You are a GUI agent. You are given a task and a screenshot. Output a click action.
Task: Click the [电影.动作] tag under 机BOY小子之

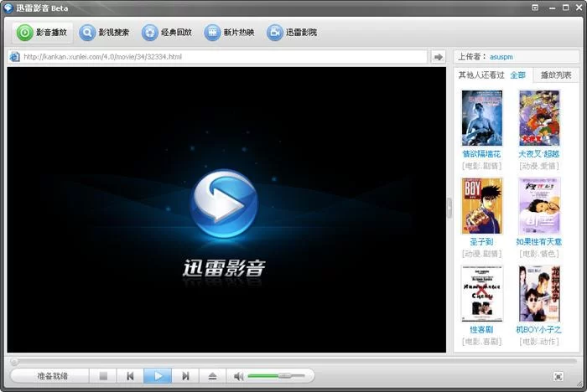pyautogui.click(x=538, y=342)
